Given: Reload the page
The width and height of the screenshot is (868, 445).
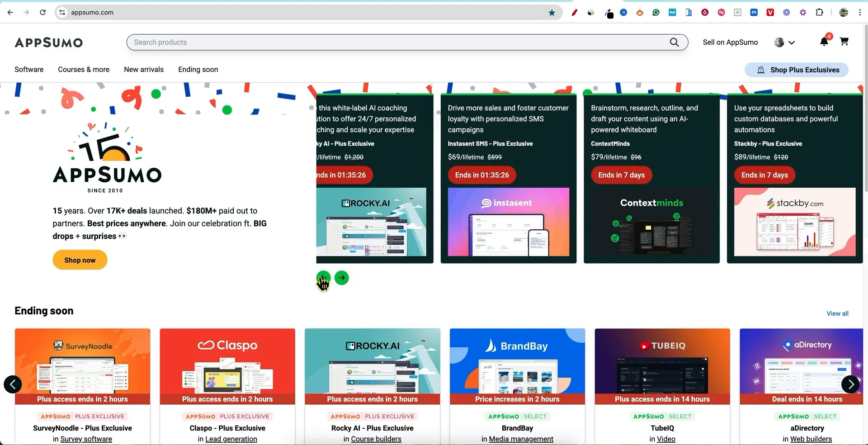Looking at the screenshot, I should [x=42, y=12].
